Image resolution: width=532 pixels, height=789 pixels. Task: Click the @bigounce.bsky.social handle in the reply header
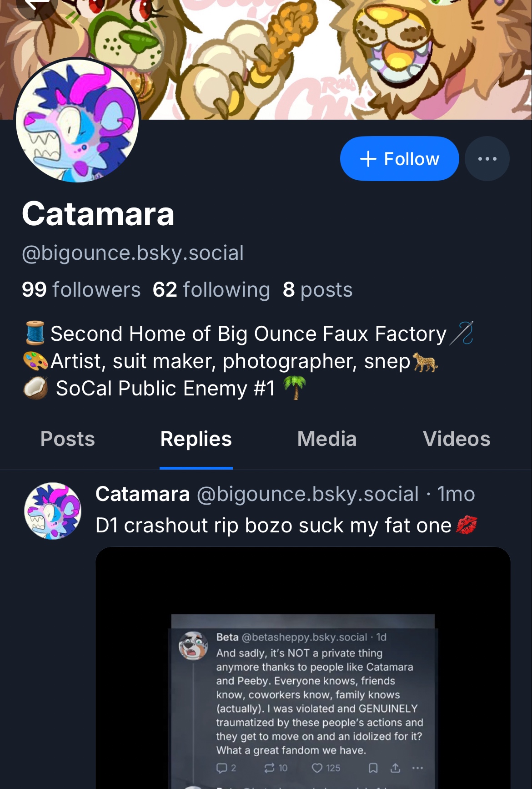click(308, 494)
